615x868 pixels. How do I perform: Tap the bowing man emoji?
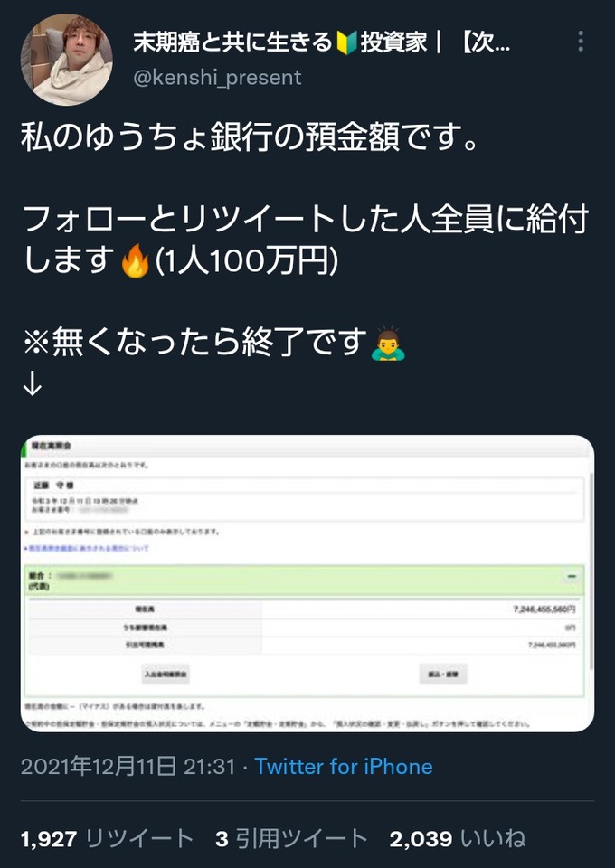pos(387,344)
